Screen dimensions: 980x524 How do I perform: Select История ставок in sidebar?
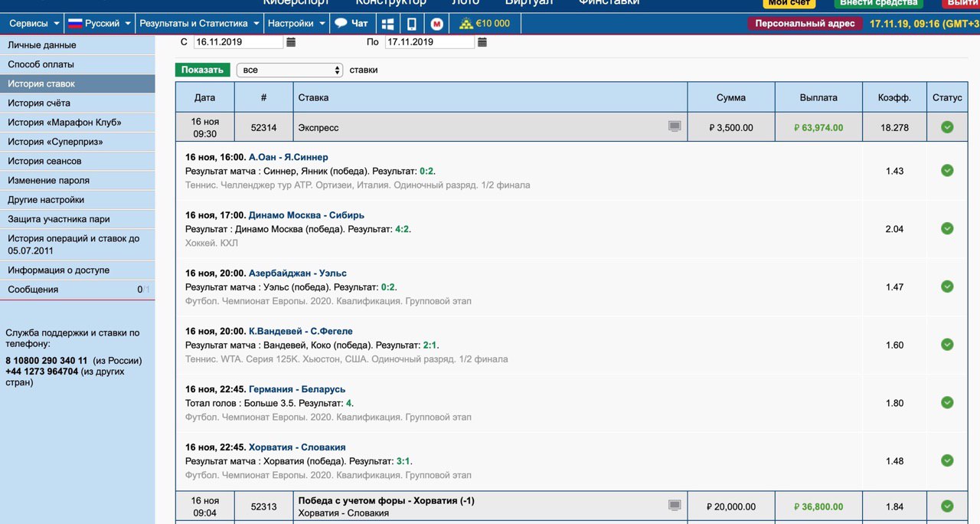tap(77, 84)
